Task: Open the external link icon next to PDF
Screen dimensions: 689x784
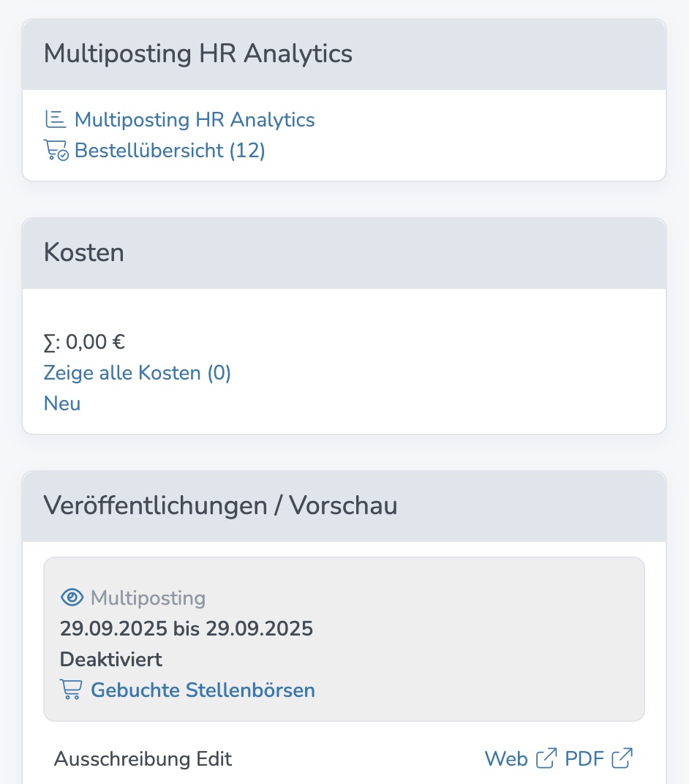Action: (x=623, y=758)
